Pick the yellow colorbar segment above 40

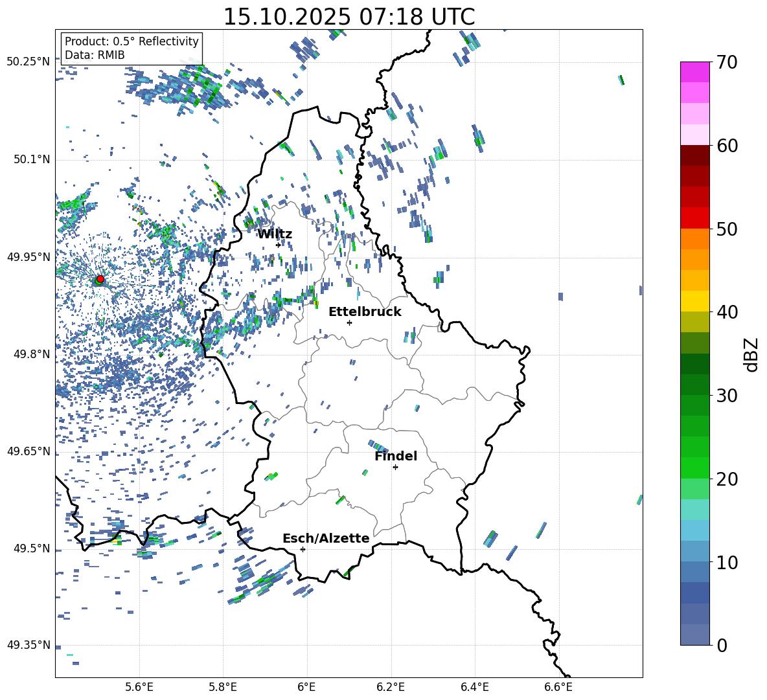tap(694, 301)
